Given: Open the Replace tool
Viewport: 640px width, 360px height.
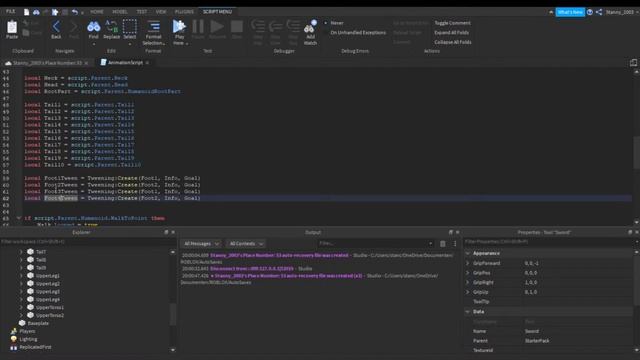Looking at the screenshot, I should pyautogui.click(x=111, y=27).
